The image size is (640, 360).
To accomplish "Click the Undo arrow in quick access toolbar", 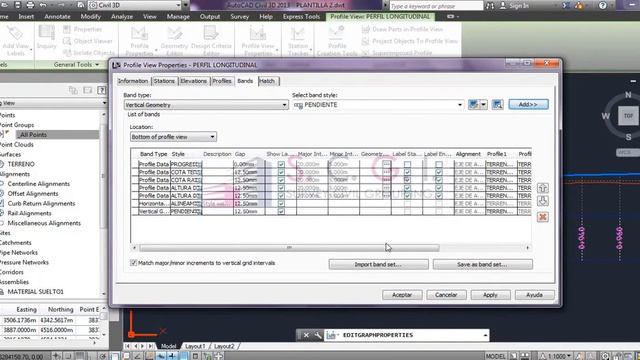I will click(x=43, y=5).
